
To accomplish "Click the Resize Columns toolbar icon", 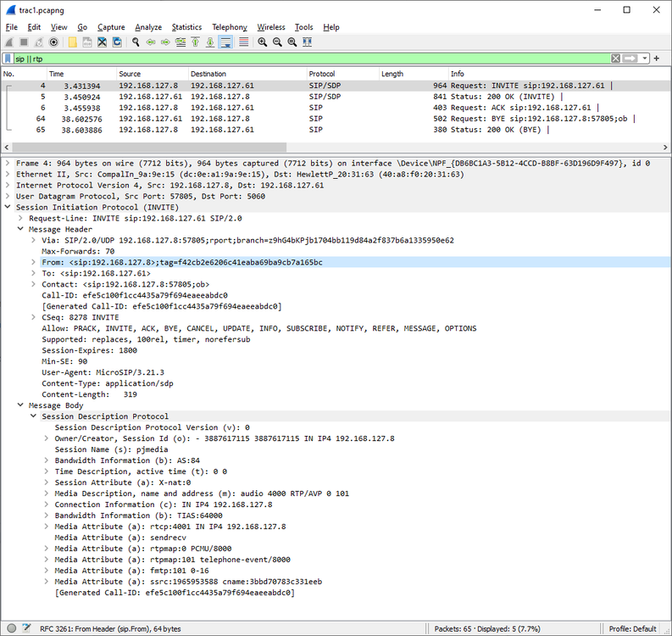I will tap(306, 42).
